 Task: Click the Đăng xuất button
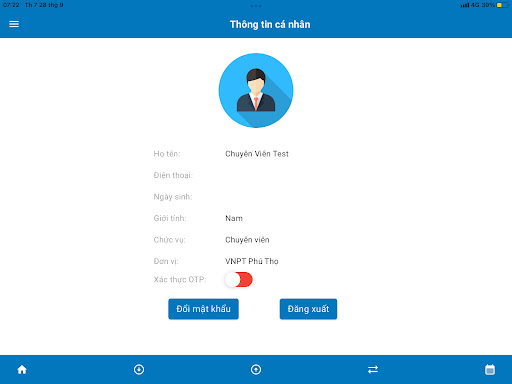[x=308, y=309]
